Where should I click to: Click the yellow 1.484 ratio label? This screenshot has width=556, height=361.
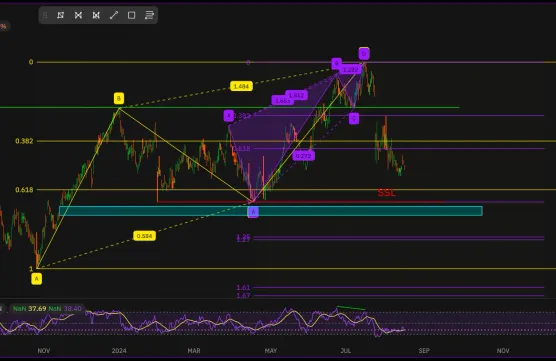pyautogui.click(x=241, y=86)
